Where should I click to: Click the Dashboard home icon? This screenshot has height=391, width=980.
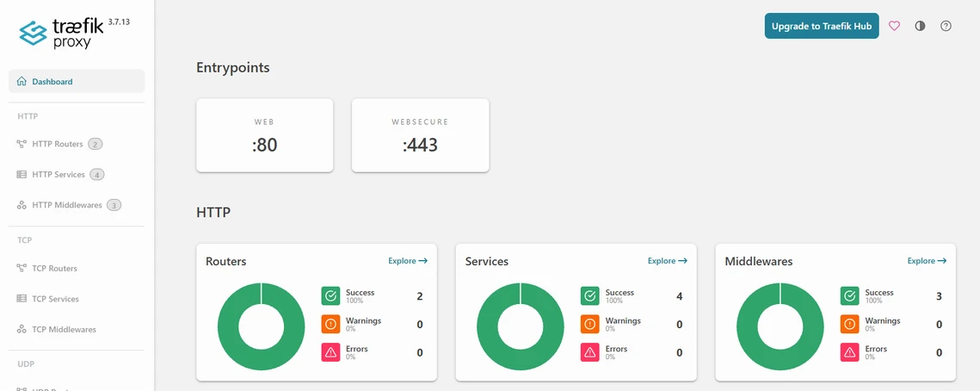click(22, 81)
